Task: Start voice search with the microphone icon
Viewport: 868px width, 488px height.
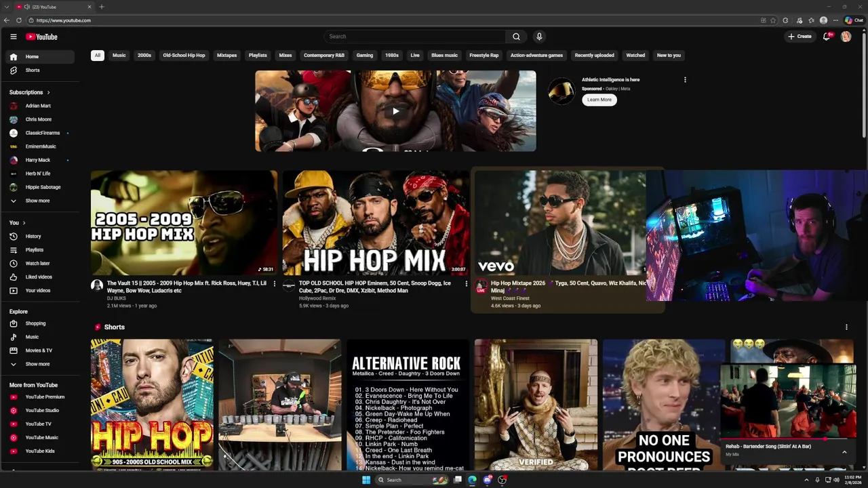Action: click(x=539, y=37)
